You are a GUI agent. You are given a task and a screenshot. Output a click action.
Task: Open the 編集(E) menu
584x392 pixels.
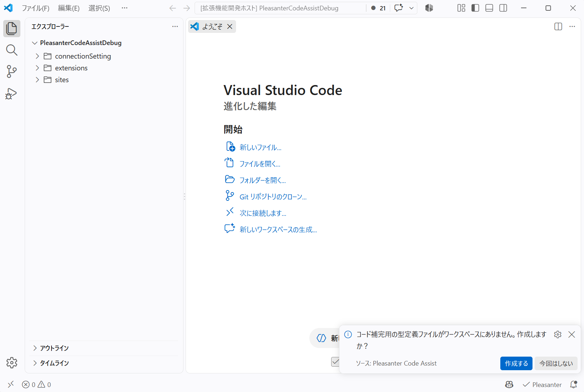pyautogui.click(x=69, y=8)
